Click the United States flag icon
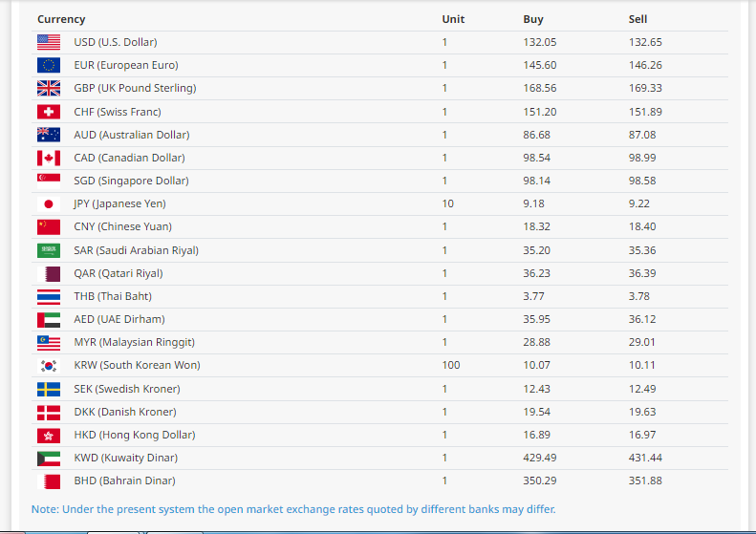 click(x=49, y=42)
